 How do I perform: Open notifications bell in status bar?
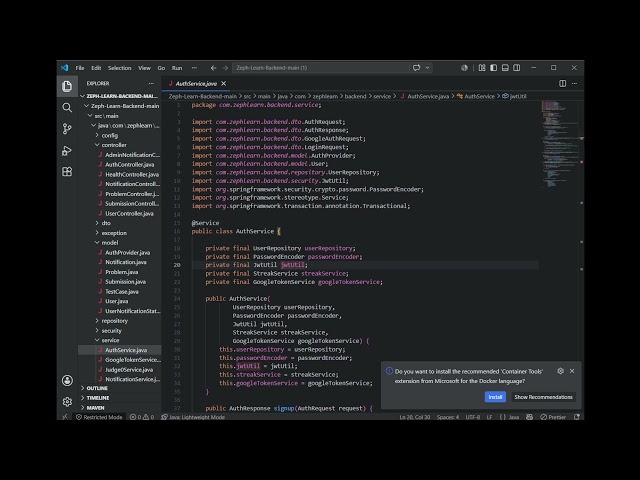pyautogui.click(x=577, y=417)
